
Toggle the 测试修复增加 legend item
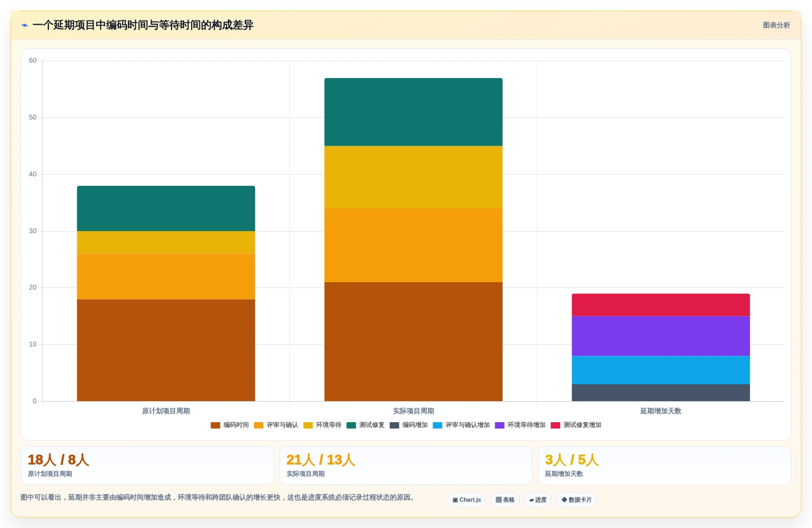(576, 425)
